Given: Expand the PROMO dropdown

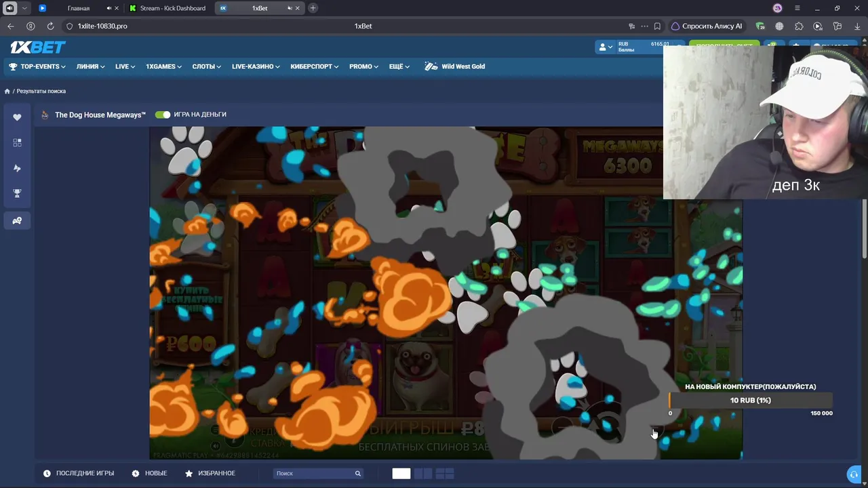Looking at the screenshot, I should click(364, 66).
